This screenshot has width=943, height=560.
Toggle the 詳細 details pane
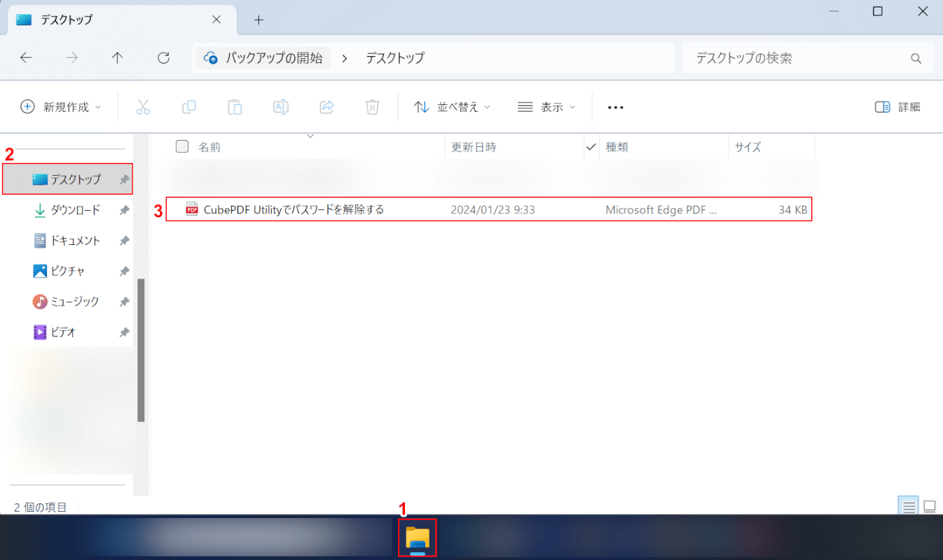[x=897, y=107]
